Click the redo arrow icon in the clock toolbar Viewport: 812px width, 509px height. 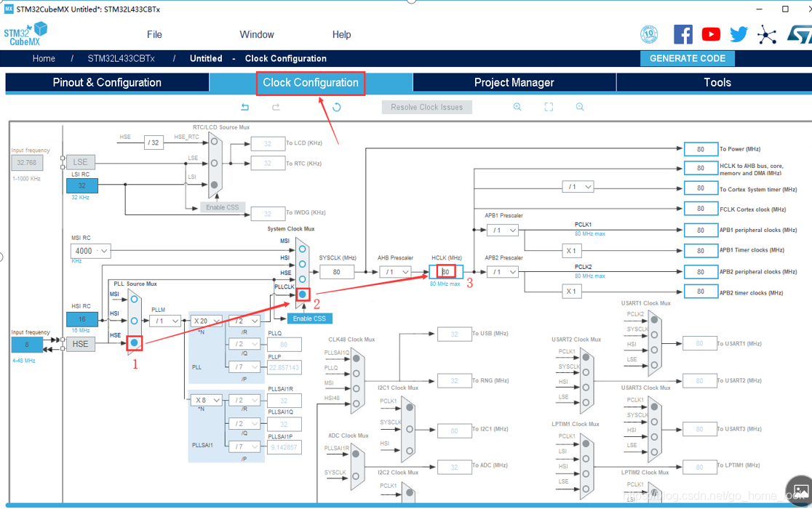pyautogui.click(x=276, y=107)
